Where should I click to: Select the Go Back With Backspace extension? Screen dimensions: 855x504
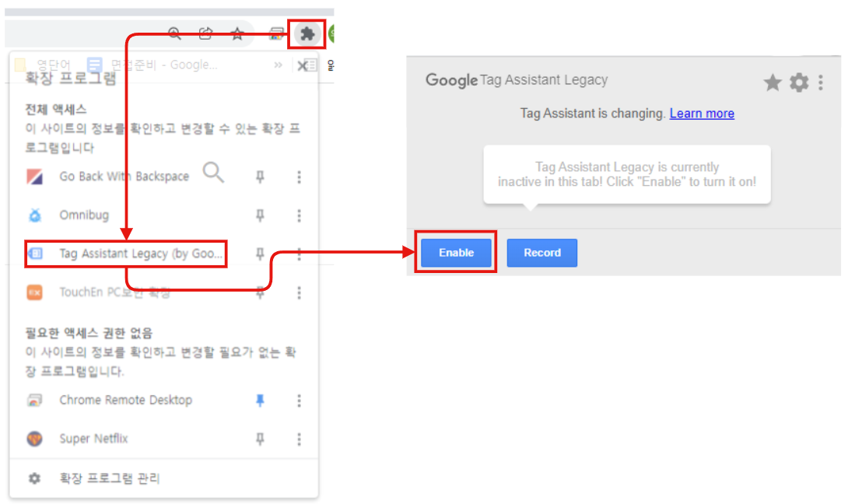(x=124, y=177)
